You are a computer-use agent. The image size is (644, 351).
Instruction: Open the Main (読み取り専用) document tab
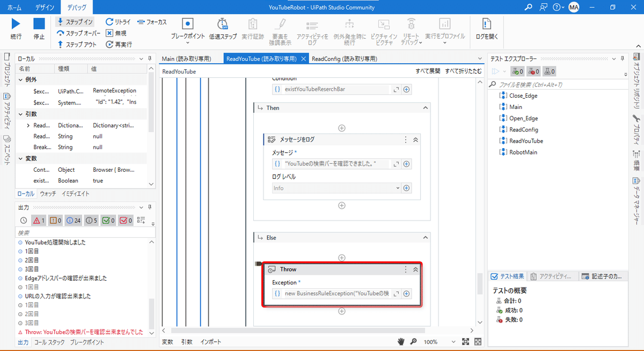pos(186,59)
